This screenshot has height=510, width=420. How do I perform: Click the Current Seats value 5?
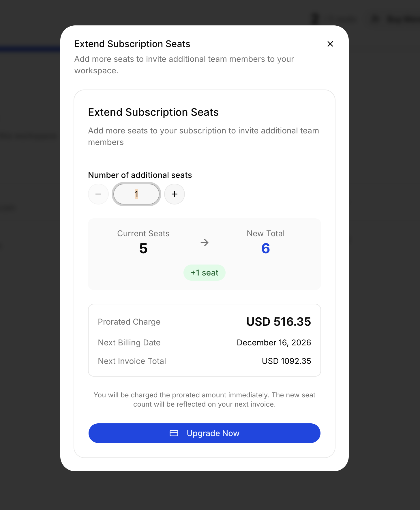coord(143,248)
